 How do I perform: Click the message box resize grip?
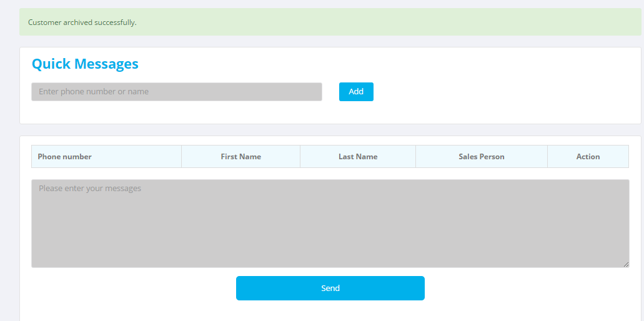coord(626,265)
